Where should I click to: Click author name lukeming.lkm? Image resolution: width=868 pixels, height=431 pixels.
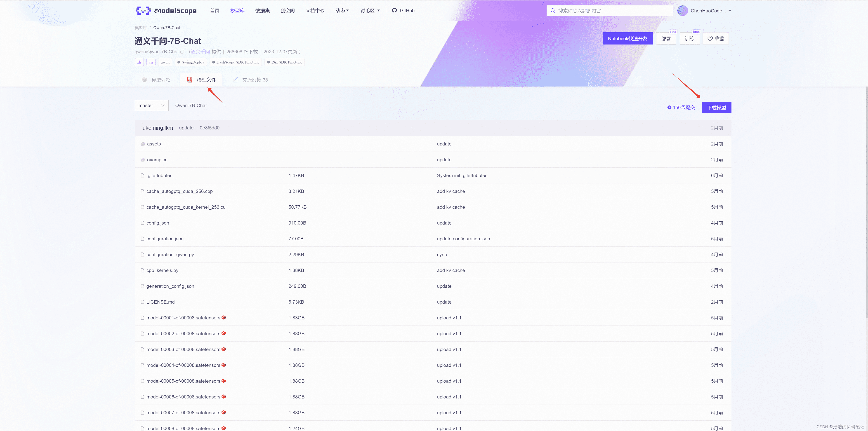157,128
